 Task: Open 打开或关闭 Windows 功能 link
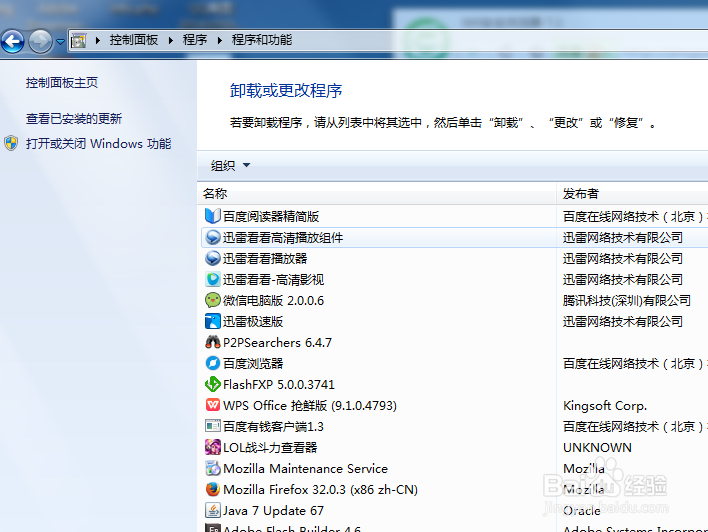[98, 144]
